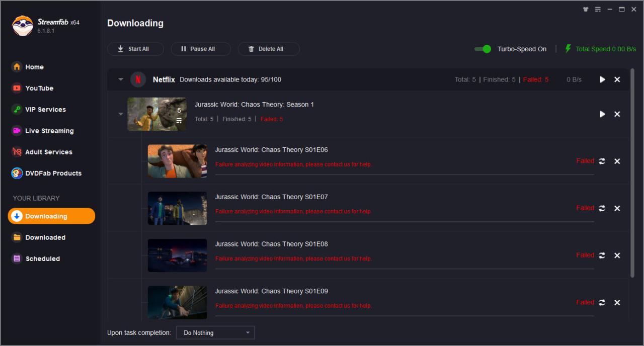
Task: Click the Failed status of S01E07
Action: (x=585, y=208)
